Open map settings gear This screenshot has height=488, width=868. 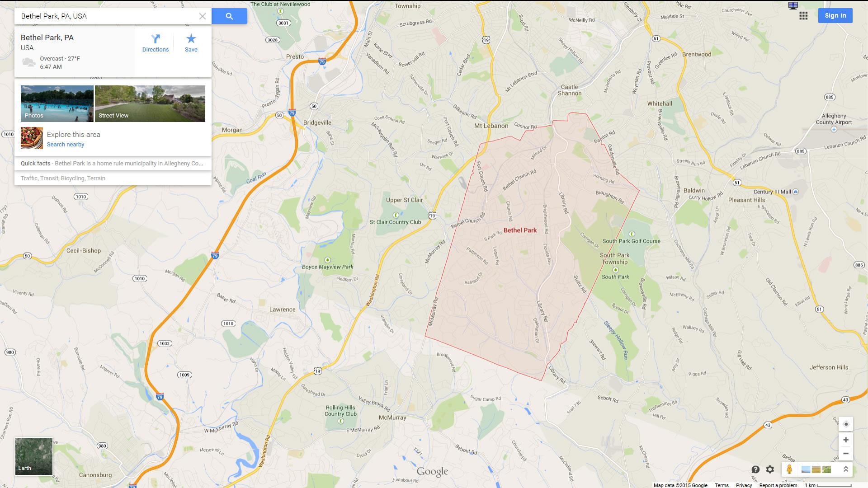point(770,469)
